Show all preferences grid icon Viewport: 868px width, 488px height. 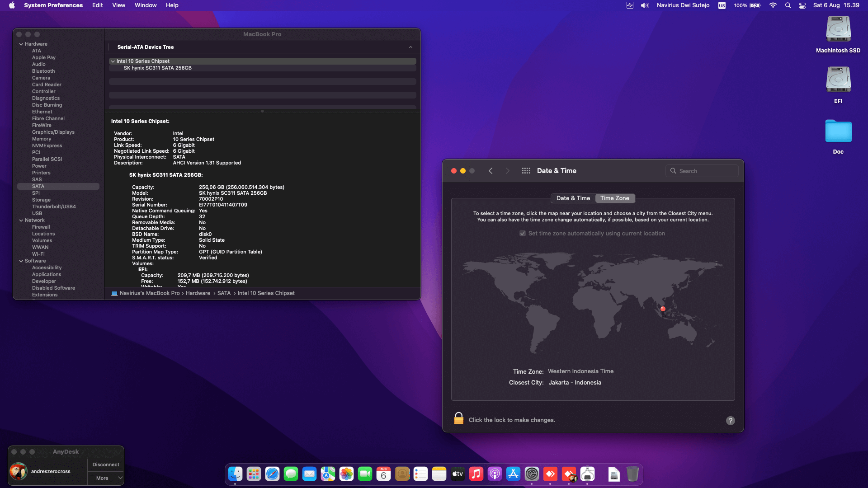coord(526,171)
